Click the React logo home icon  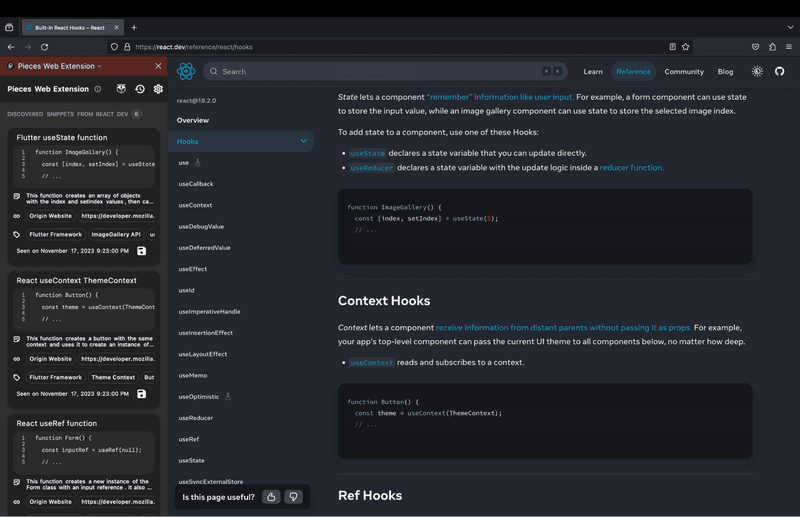coord(186,71)
